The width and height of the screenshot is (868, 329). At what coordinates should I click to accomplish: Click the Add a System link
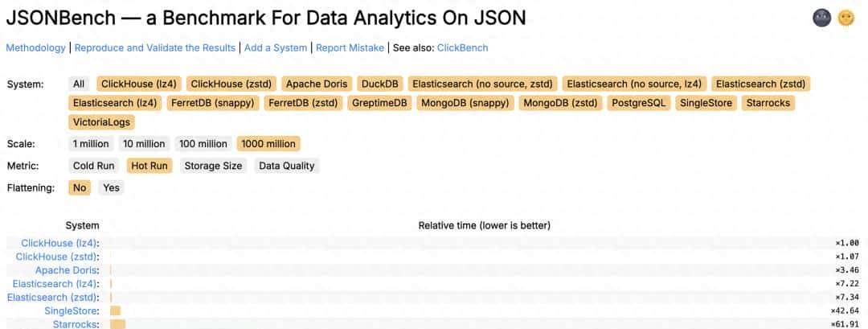276,47
